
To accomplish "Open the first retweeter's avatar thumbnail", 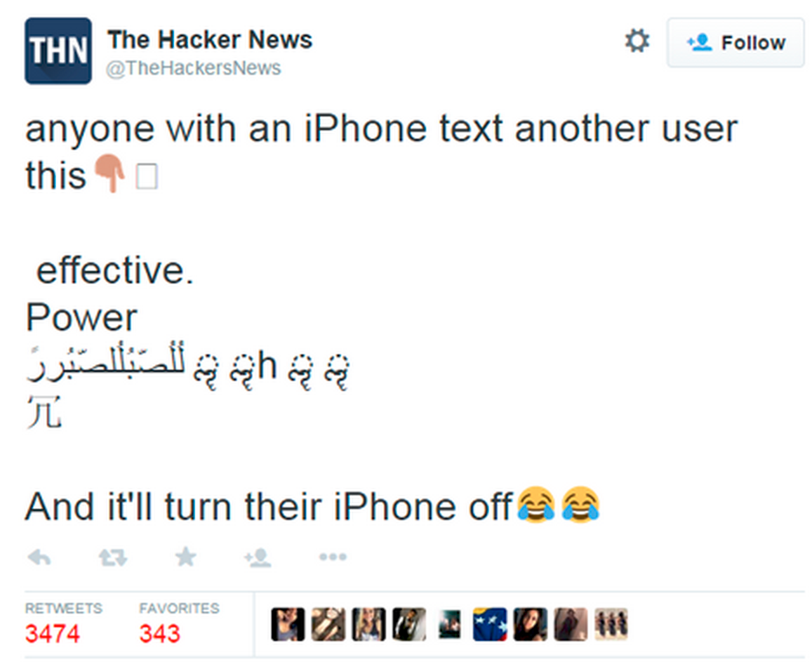I will (288, 625).
